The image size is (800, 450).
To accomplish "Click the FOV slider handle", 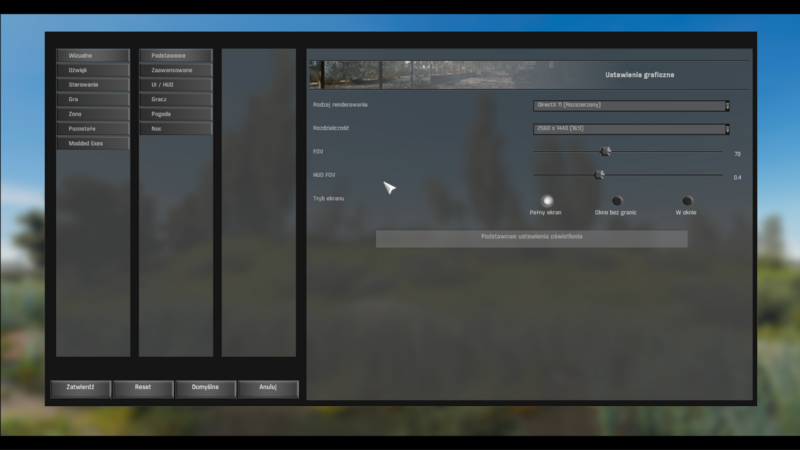I will [x=606, y=151].
